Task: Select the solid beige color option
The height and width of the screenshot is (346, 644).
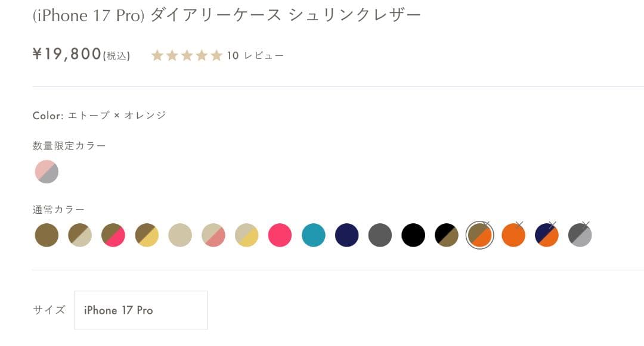Action: click(x=180, y=235)
